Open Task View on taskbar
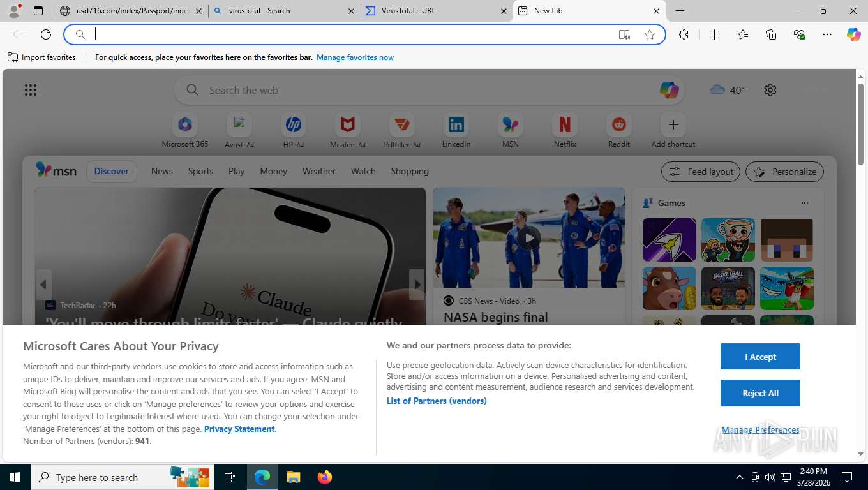Viewport: 868px width, 490px height. click(230, 477)
